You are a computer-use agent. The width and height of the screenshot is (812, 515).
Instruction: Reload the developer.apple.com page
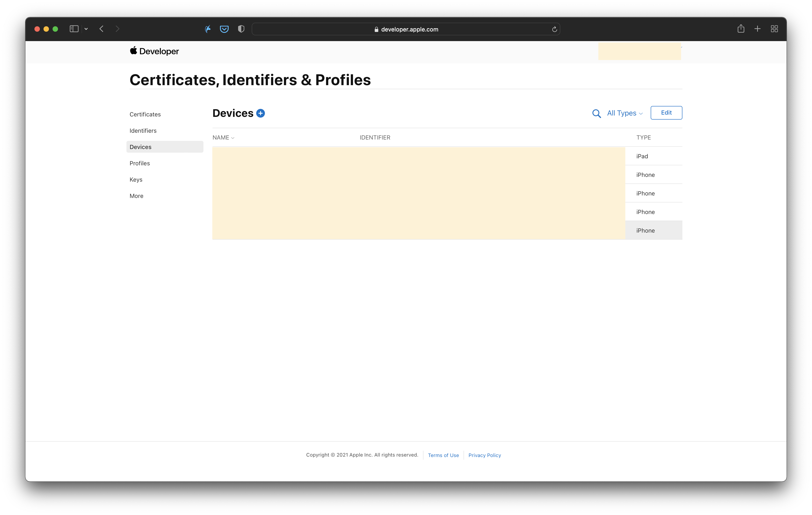pos(554,29)
